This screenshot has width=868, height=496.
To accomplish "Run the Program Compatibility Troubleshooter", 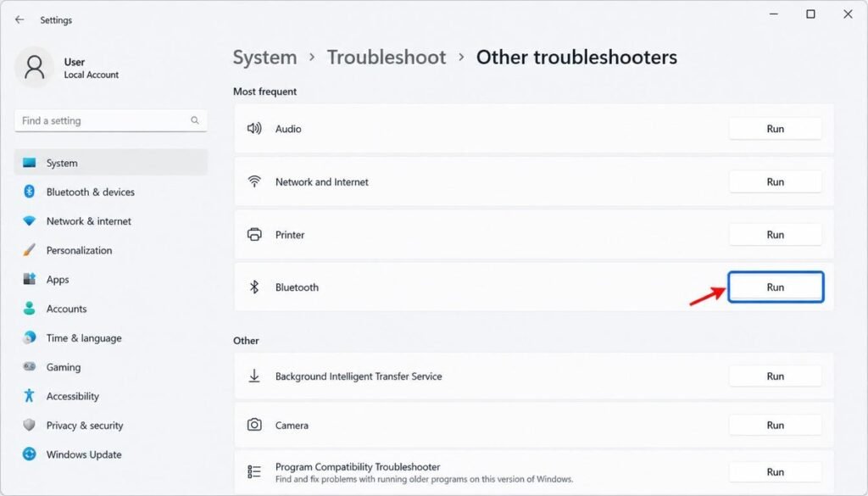I will (775, 471).
